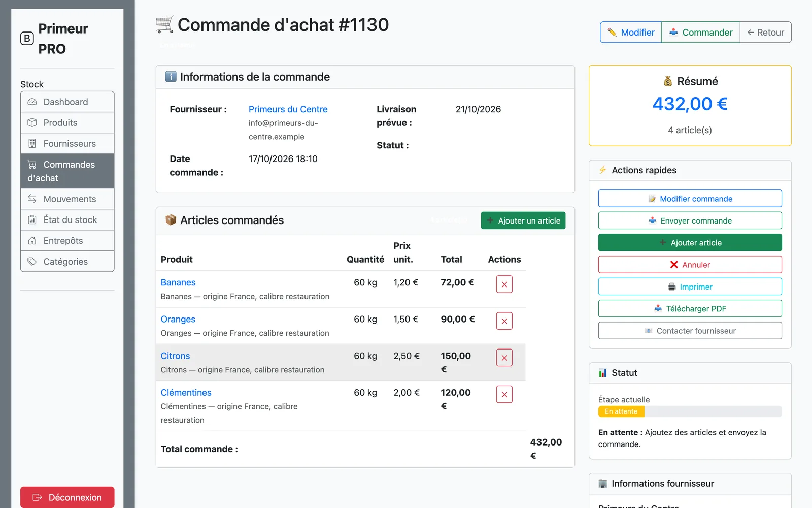Viewport: 812px width, 508px height.
Task: Click the package icon next to Articles commandés
Action: pyautogui.click(x=171, y=220)
